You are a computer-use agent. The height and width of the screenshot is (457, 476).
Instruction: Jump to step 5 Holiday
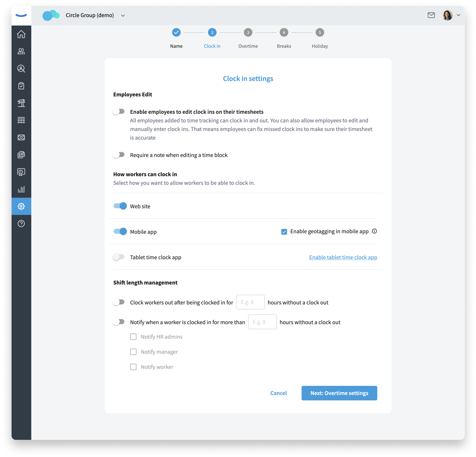(320, 33)
